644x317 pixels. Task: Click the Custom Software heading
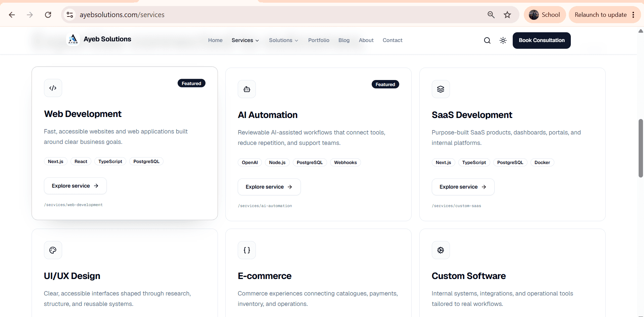coord(469,276)
